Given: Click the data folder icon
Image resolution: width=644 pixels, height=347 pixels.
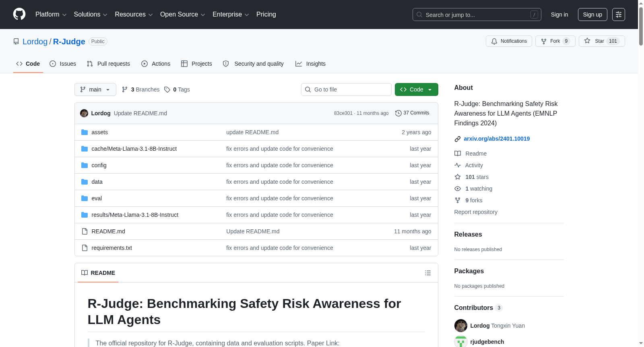Looking at the screenshot, I should pos(85,182).
